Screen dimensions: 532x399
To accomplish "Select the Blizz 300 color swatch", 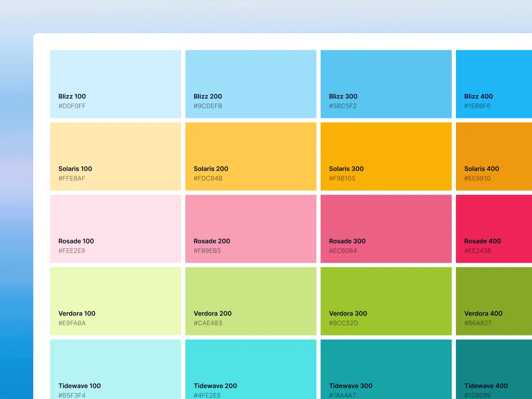I will (386, 84).
